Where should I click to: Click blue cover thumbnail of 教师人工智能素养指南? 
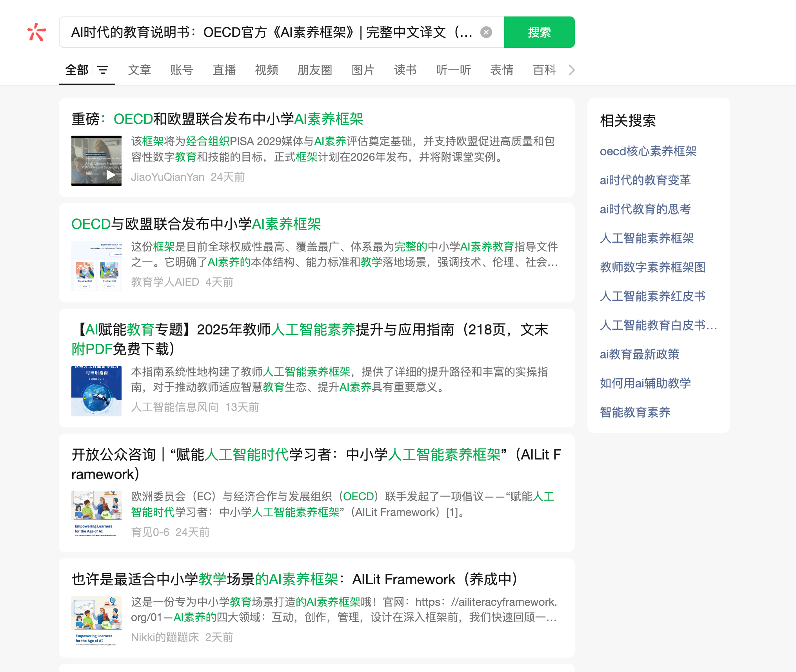[x=96, y=391]
